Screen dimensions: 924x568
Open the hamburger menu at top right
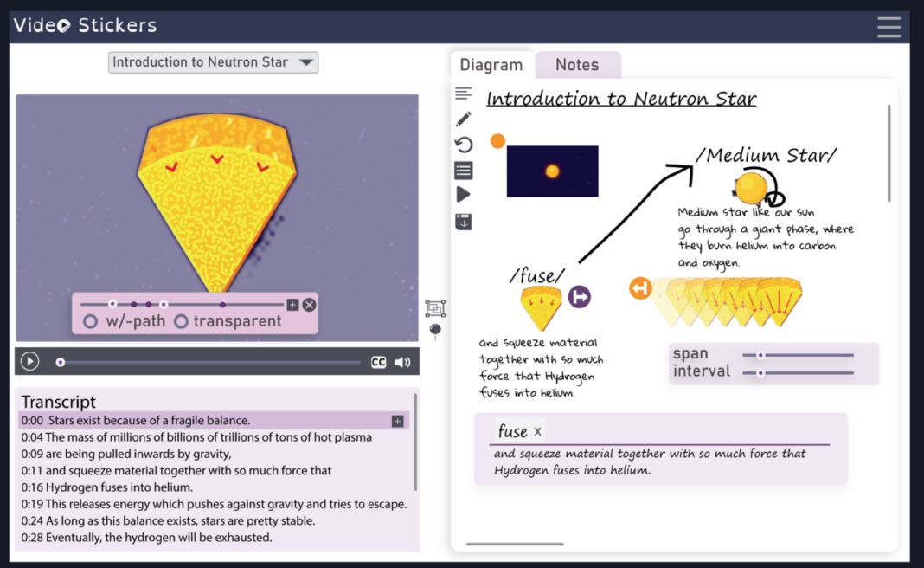(889, 27)
